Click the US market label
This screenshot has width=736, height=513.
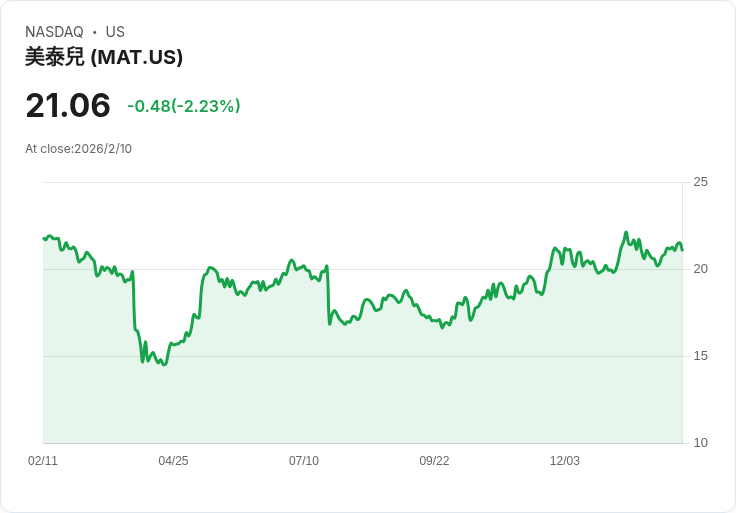[115, 32]
